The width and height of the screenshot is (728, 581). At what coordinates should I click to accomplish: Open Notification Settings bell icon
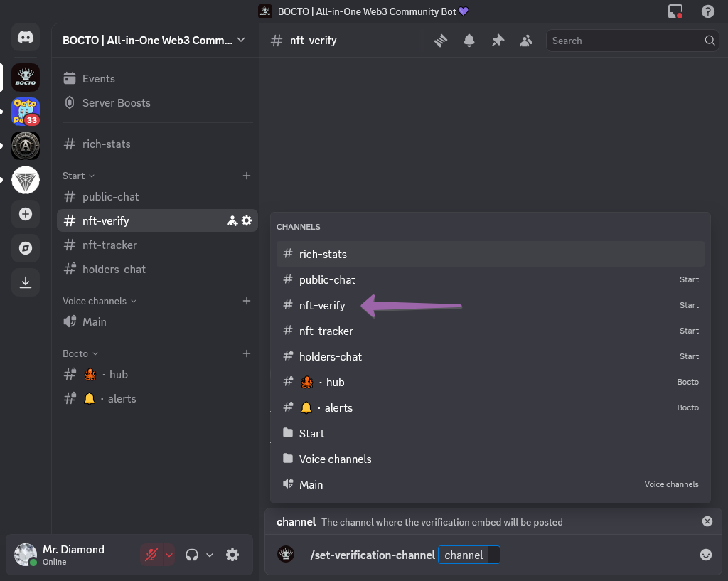click(469, 41)
